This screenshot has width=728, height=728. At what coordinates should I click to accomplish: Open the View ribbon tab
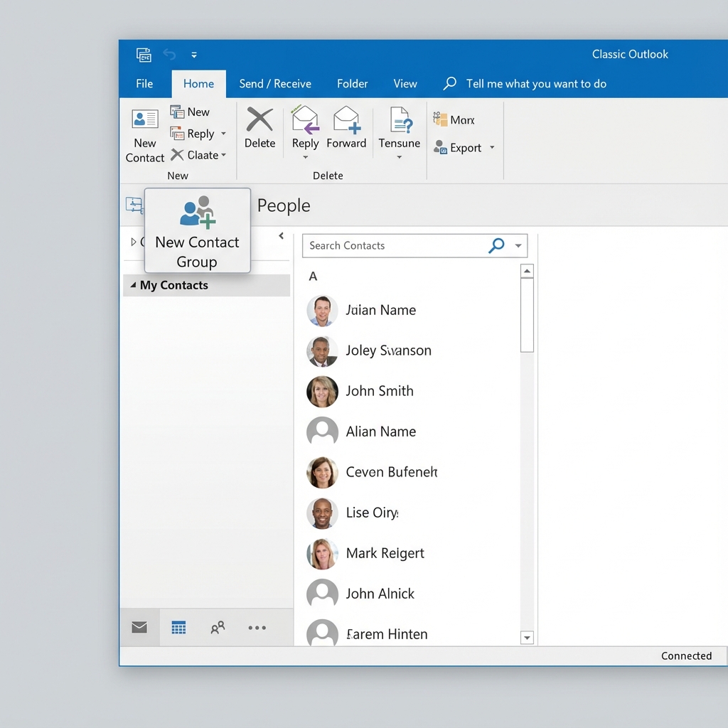coord(405,84)
